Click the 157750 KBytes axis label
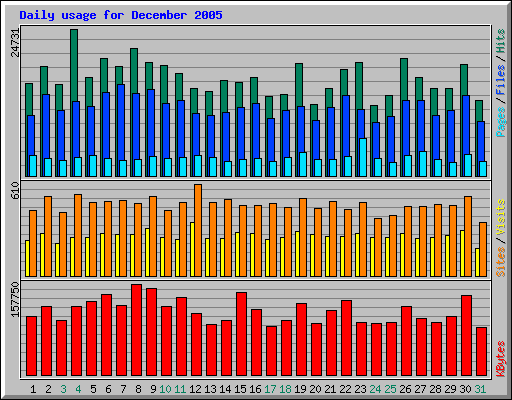Screen dimensions: 512x400 [x=16, y=299]
